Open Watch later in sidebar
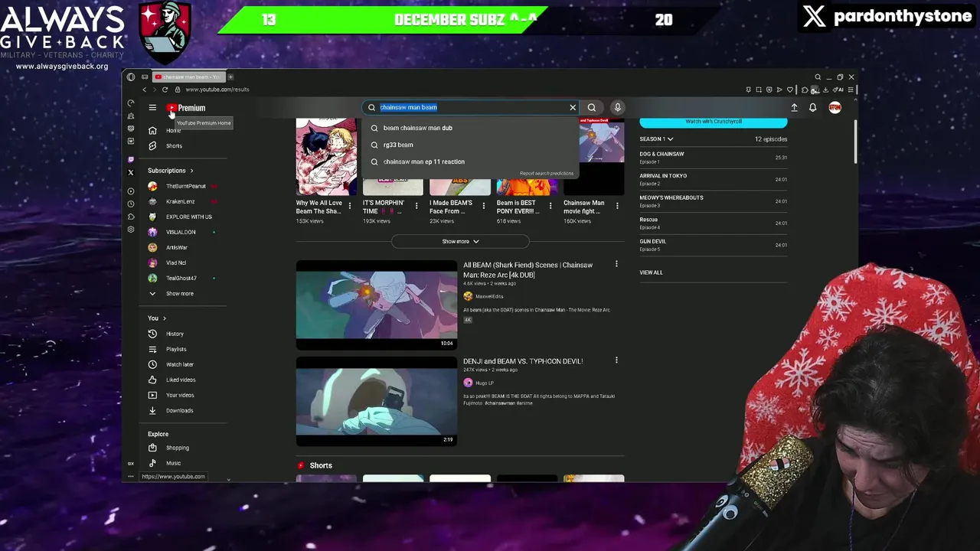Image resolution: width=980 pixels, height=551 pixels. [x=180, y=364]
